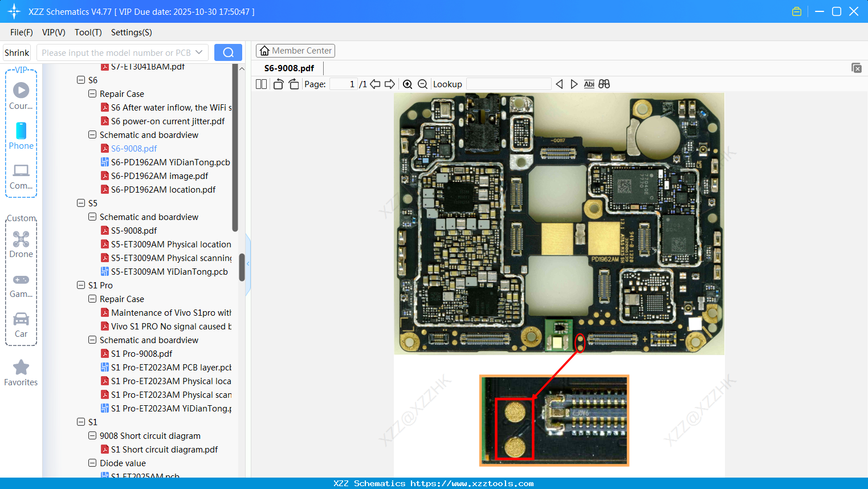Switch to the S6-9008.pdf tab
The height and width of the screenshot is (489, 868).
coord(289,68)
